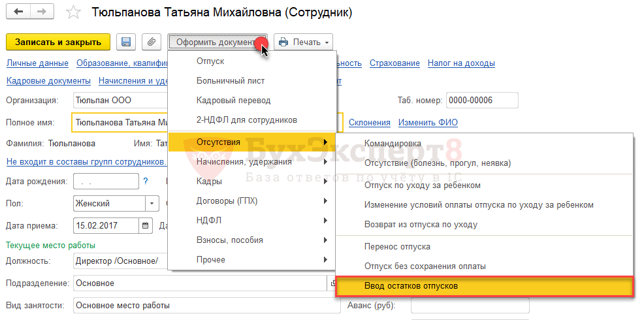Image resolution: width=644 pixels, height=320 pixels.
Task: Click the forward navigation arrow
Action: point(42,12)
